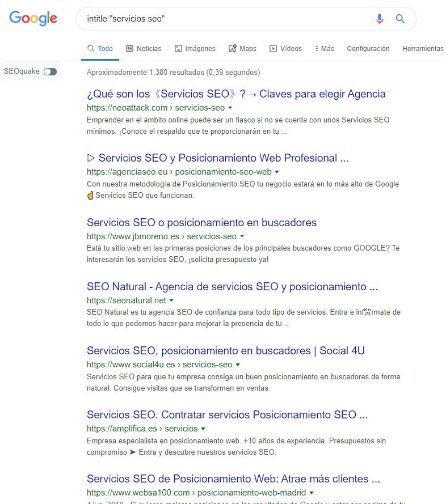Open '¿Qué son los Servicios SEO' result

coord(236,94)
